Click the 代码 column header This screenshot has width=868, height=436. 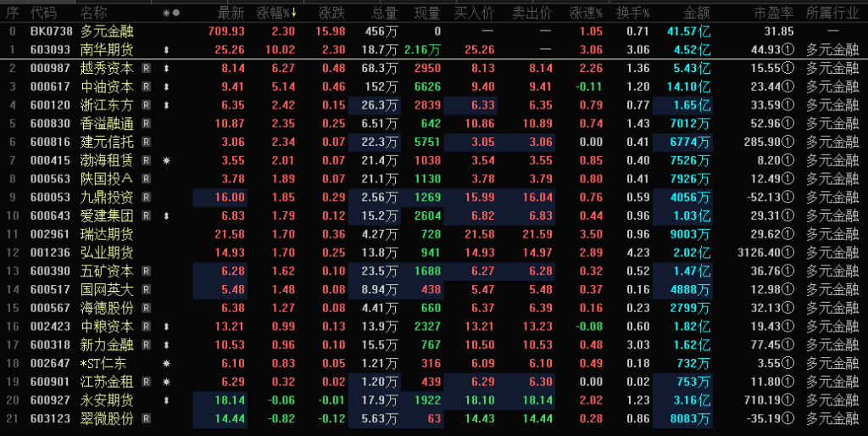[x=43, y=13]
